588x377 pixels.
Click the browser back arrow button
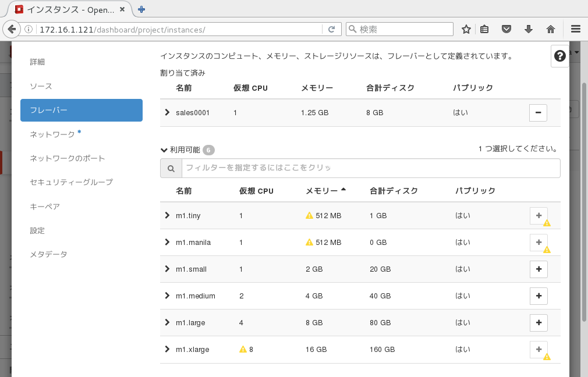coord(12,29)
